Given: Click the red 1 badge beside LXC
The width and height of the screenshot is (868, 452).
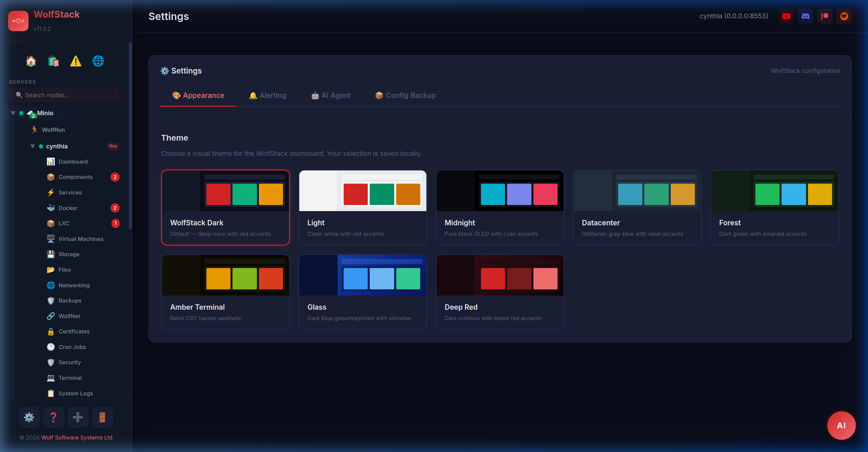Looking at the screenshot, I should (x=116, y=223).
